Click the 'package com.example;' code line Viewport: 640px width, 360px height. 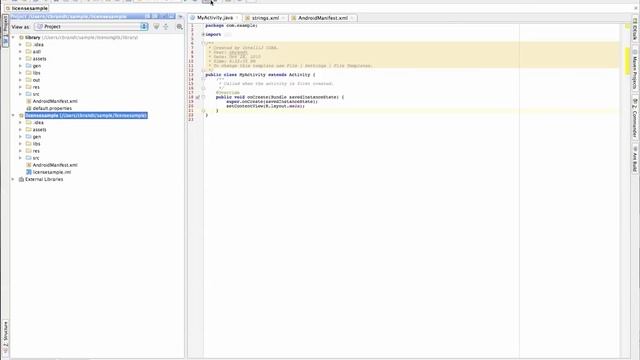231,26
